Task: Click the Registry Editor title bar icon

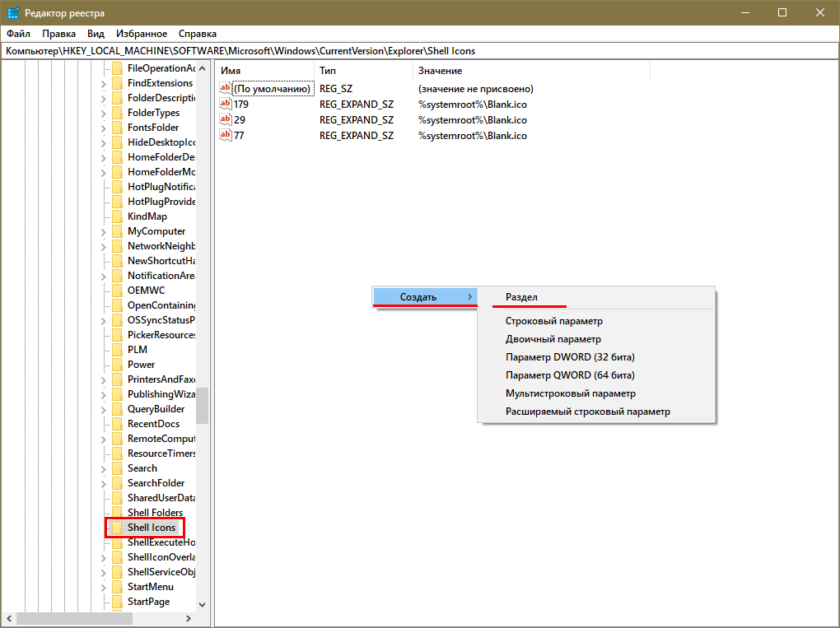Action: 13,13
